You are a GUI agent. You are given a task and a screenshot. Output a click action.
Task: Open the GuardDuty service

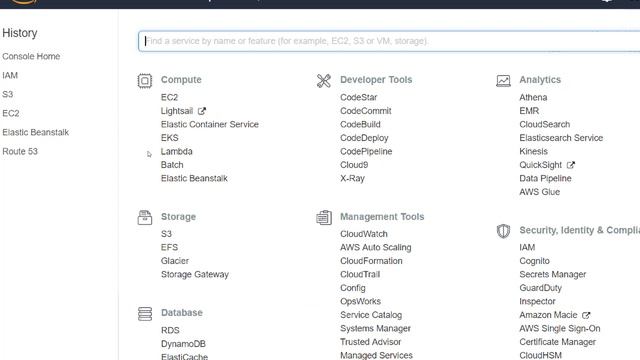coord(540,288)
